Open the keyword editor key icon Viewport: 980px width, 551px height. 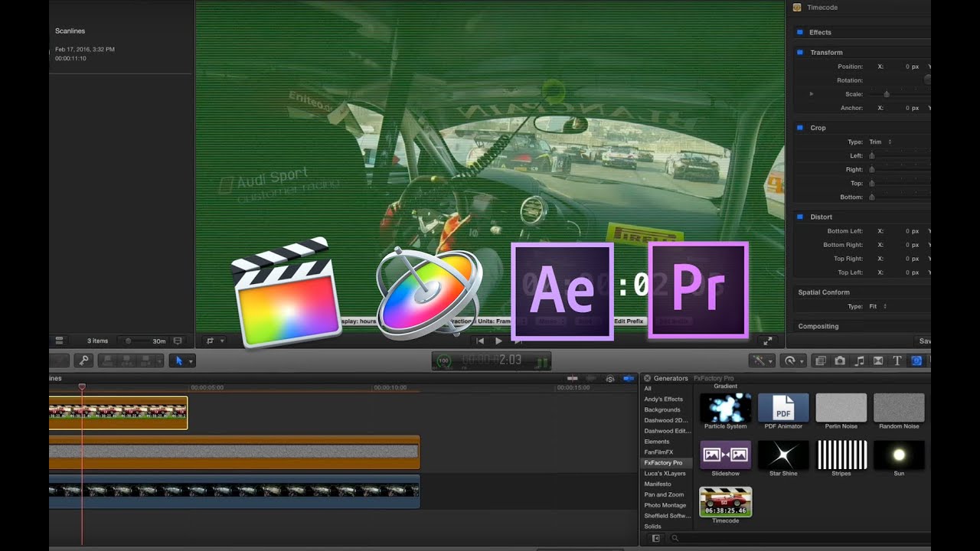83,360
